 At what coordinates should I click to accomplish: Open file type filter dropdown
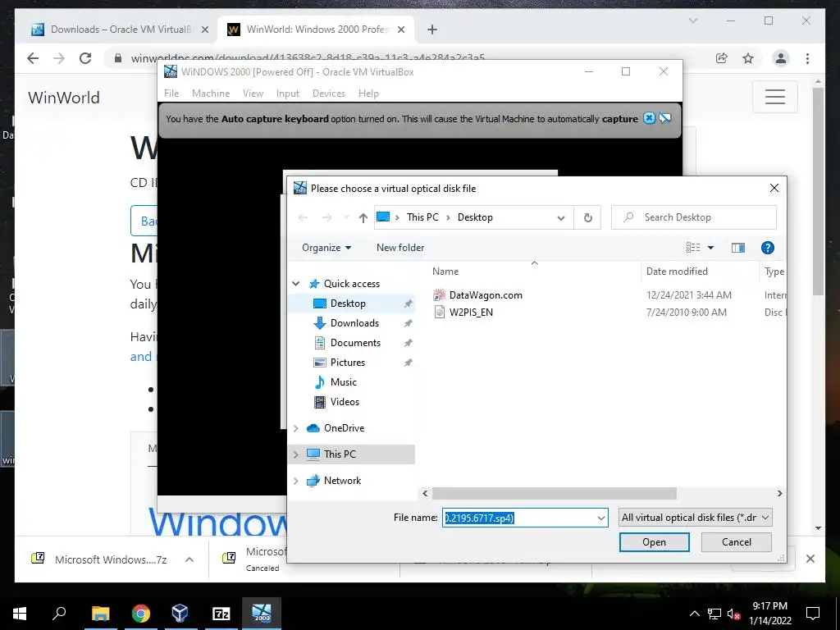pos(696,518)
